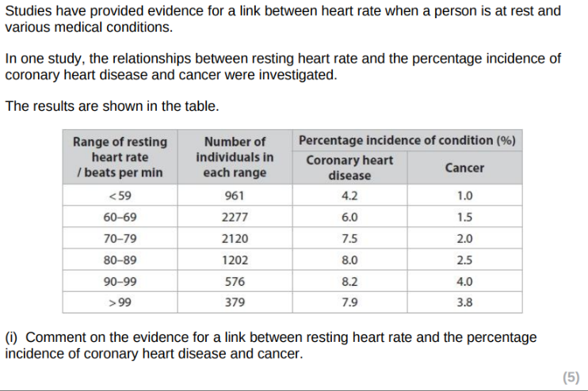Click the '>99' heart rate cell
Viewport: 588px width, 391px height.
[120, 302]
